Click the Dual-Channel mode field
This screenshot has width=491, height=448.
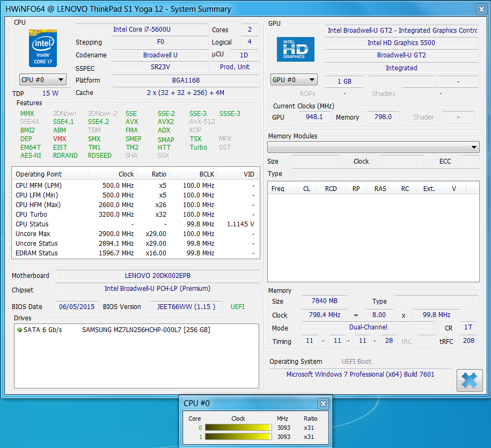click(x=368, y=327)
